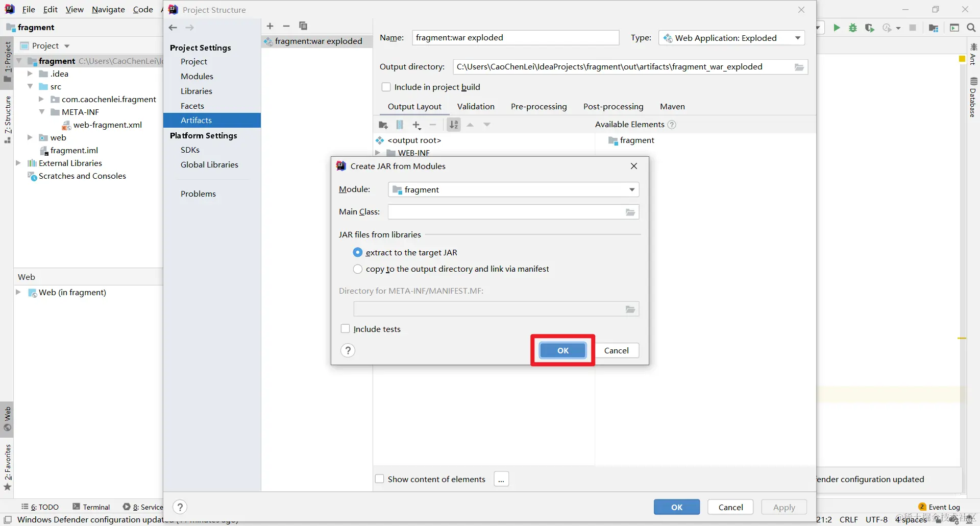Remove the selected artifact with minus icon
980x526 pixels.
[x=286, y=26]
